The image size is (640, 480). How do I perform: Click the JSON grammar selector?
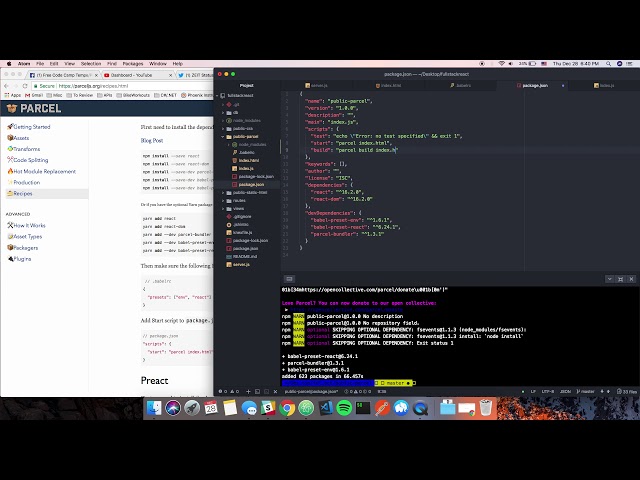click(x=566, y=391)
